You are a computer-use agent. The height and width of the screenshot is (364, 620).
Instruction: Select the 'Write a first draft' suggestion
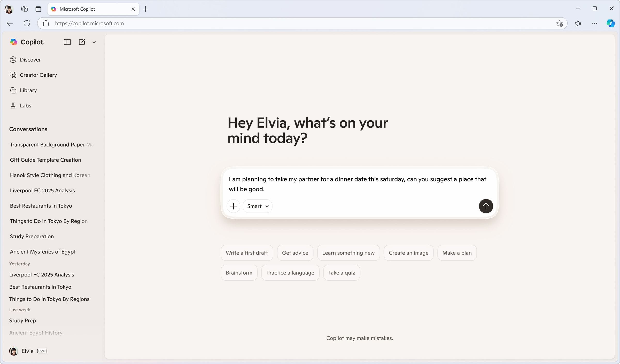(247, 253)
